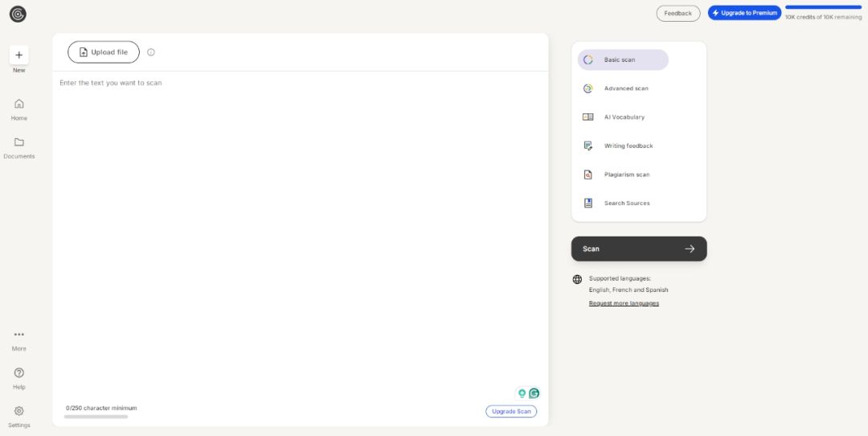Follow the Request more languages link
868x436 pixels.
[624, 303]
